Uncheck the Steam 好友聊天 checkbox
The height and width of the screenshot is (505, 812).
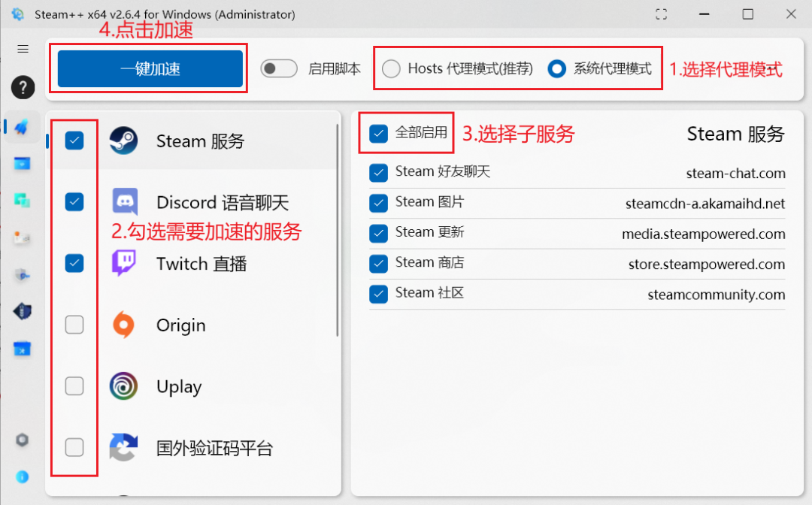(x=378, y=172)
